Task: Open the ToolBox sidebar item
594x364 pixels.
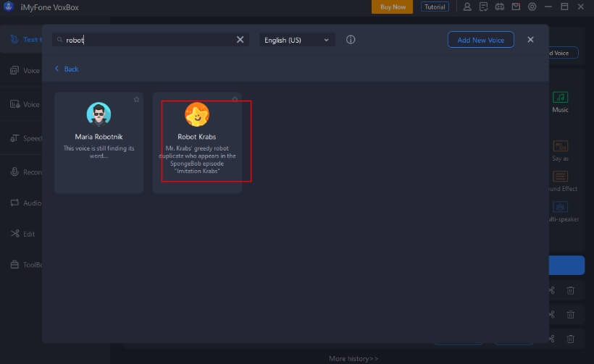Action: tap(26, 264)
